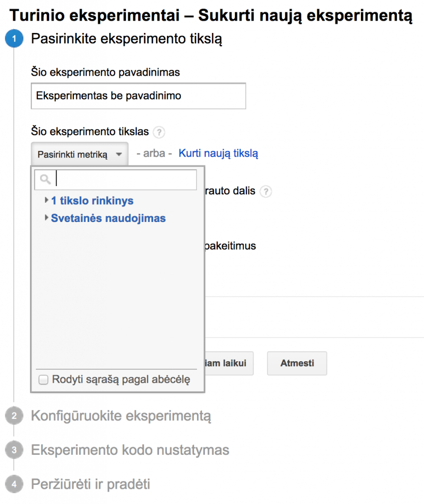The height and width of the screenshot is (504, 424).
Task: Click the step 4 numbered circle
Action: [x=14, y=484]
